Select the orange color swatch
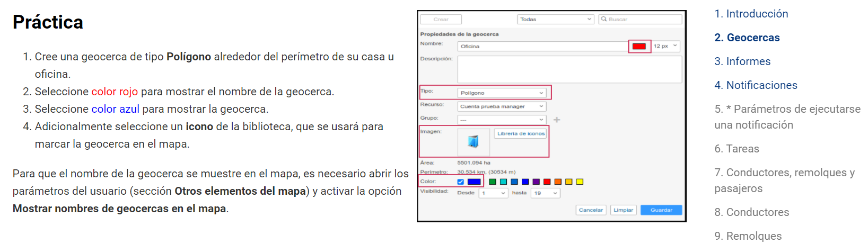This screenshot has width=868, height=244. (558, 182)
